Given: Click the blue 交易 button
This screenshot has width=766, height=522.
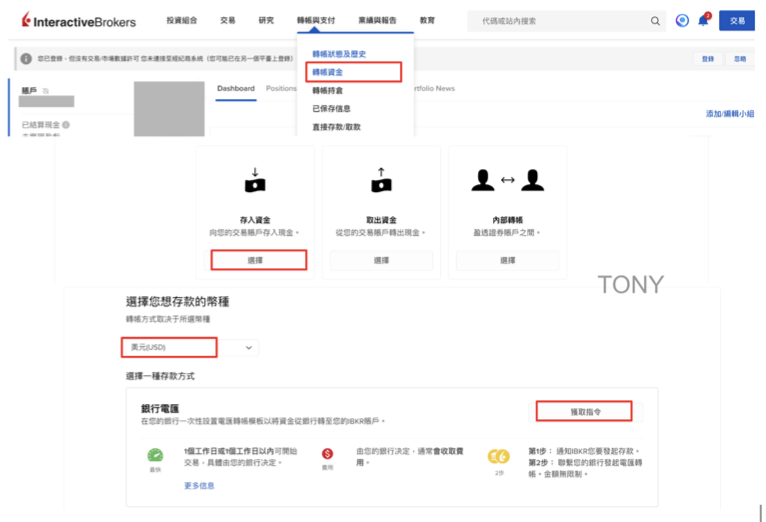Looking at the screenshot, I should (x=737, y=21).
